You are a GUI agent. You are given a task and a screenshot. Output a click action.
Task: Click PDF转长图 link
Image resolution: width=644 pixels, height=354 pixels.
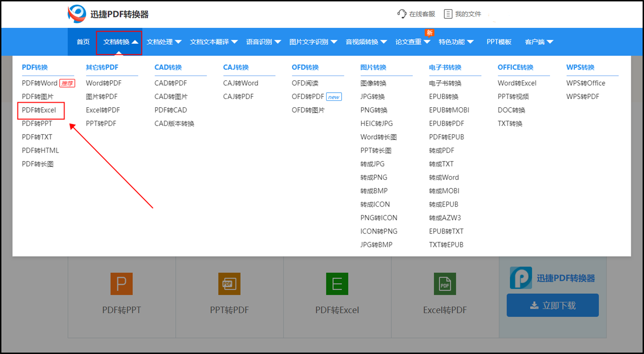tap(38, 164)
